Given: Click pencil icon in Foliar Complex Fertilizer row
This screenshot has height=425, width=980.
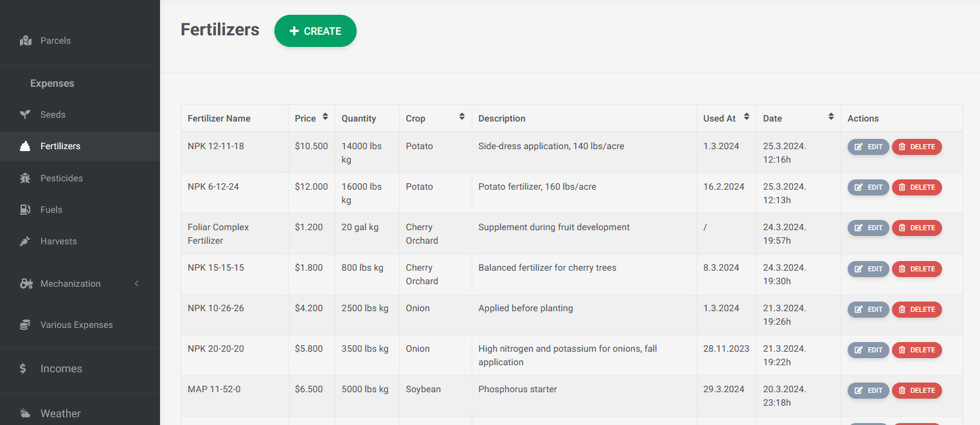Looking at the screenshot, I should coord(859,228).
